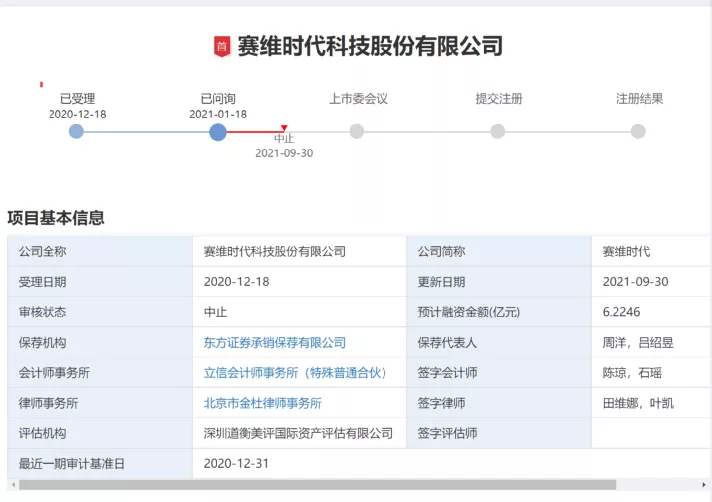Click the 签字会计师 label cell

point(499,373)
